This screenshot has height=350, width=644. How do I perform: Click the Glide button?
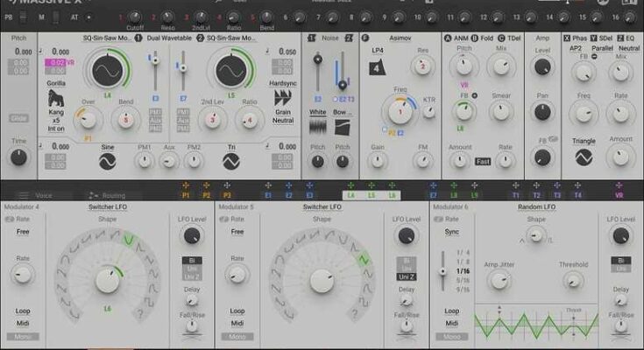pyautogui.click(x=18, y=118)
